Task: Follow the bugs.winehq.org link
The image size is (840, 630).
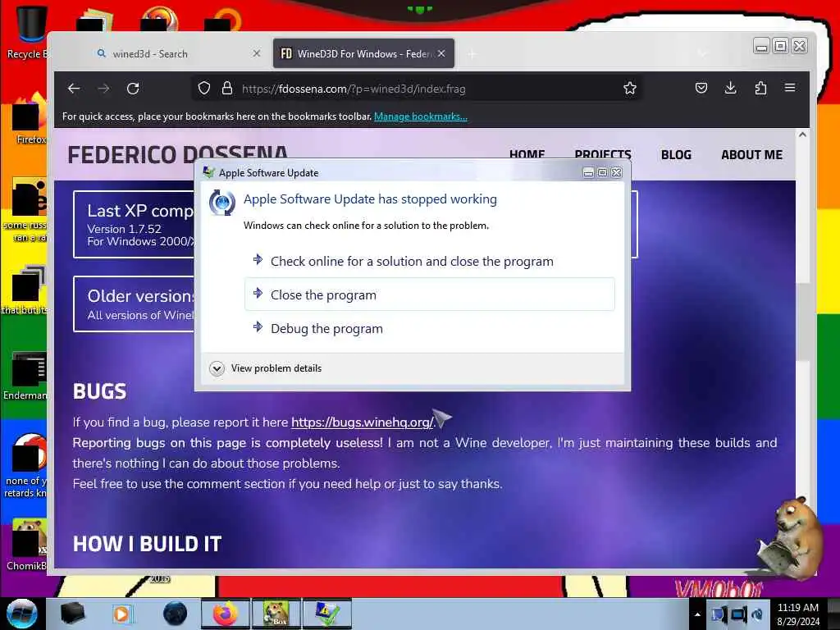Action: [x=362, y=422]
